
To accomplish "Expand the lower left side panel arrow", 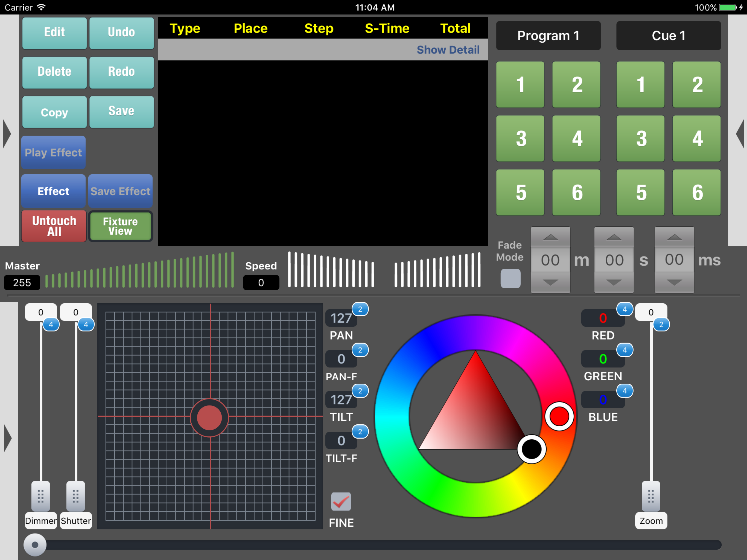I will (x=7, y=438).
